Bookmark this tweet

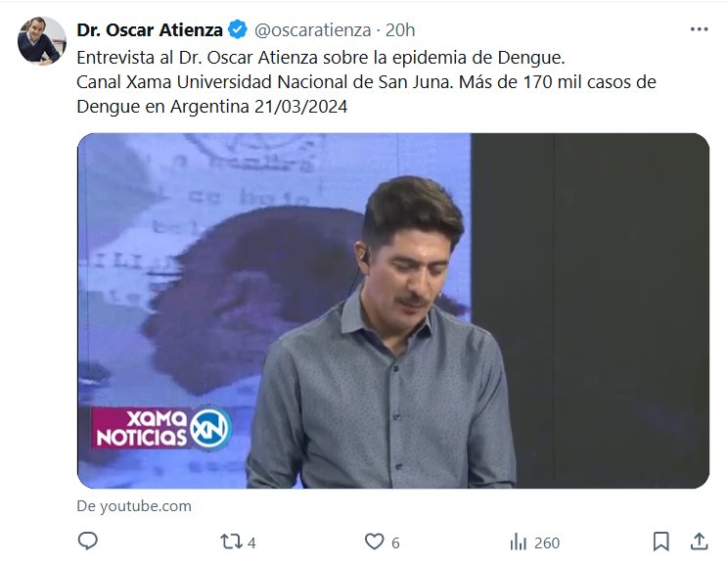(x=661, y=542)
